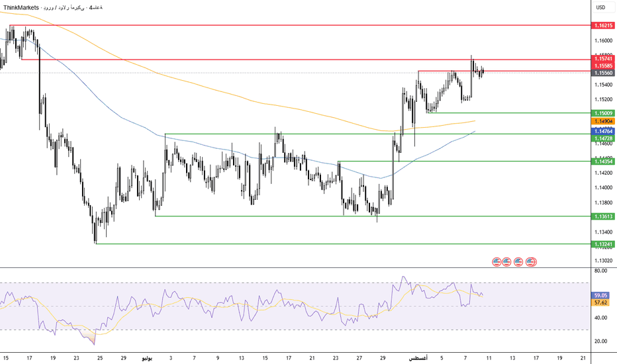The width and height of the screenshot is (617, 364).
Task: Click the 1.15400 price scale value
Action: [604, 85]
